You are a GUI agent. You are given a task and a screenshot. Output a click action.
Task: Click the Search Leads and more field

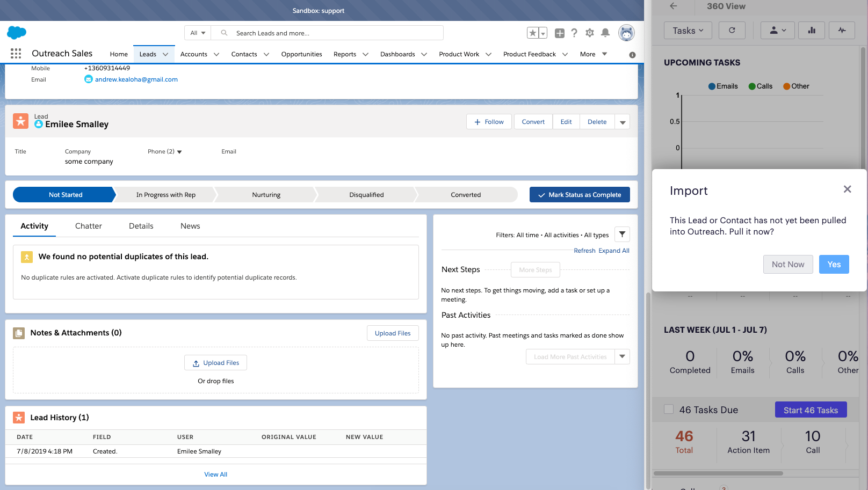(327, 33)
